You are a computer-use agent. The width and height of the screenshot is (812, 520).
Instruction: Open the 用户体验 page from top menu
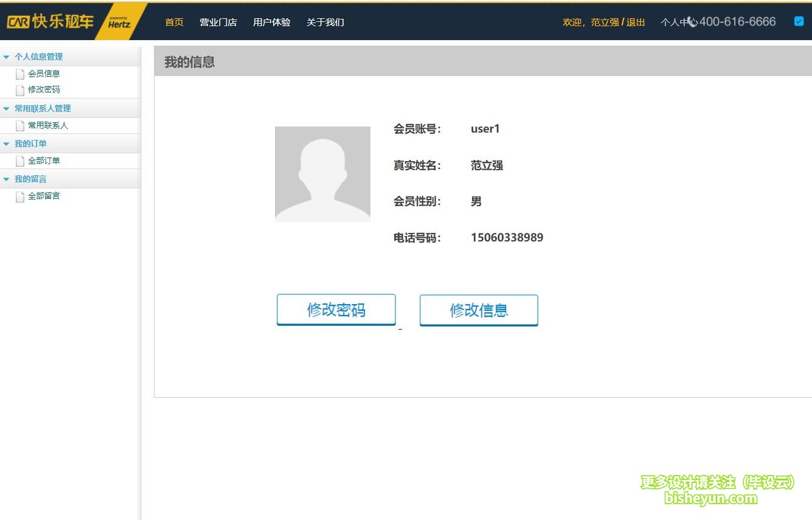click(x=272, y=22)
